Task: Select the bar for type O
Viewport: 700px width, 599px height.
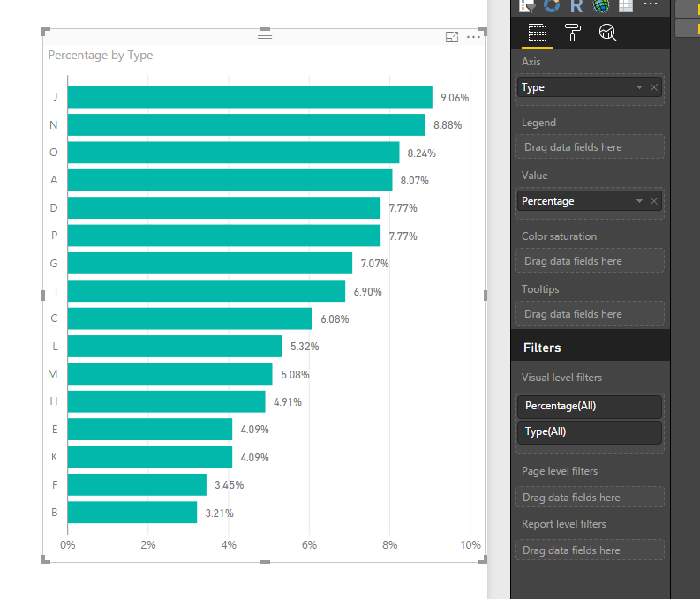Action: [234, 153]
